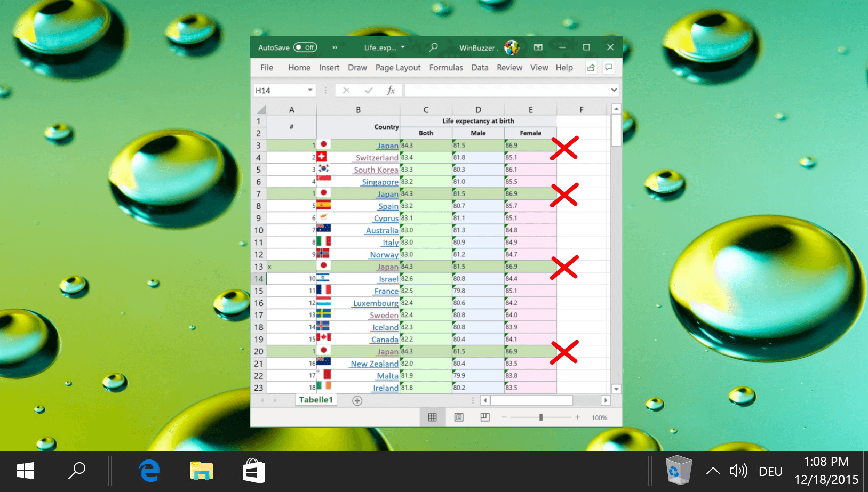Screen dimensions: 868x492
Task: Open Search from the title bar magnifier
Action: tap(433, 47)
